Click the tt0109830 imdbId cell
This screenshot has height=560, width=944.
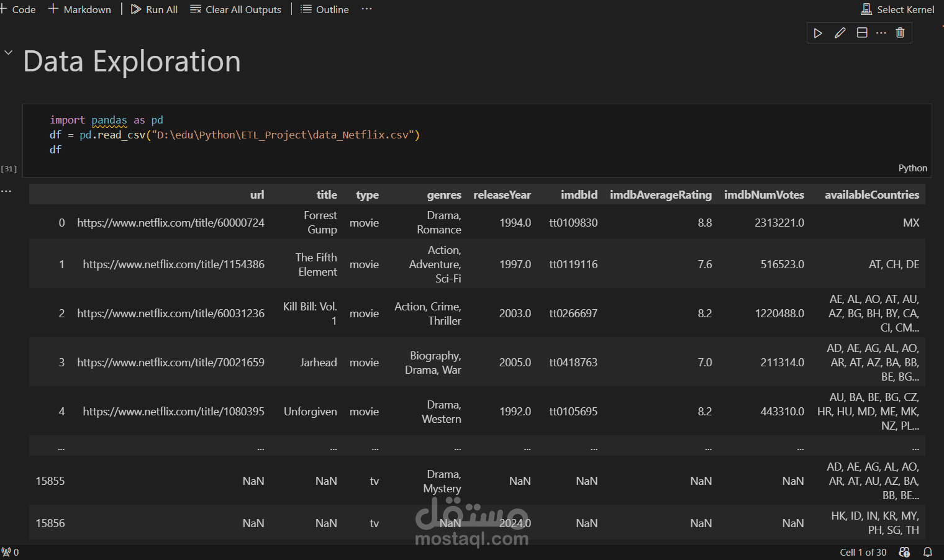[x=573, y=223]
